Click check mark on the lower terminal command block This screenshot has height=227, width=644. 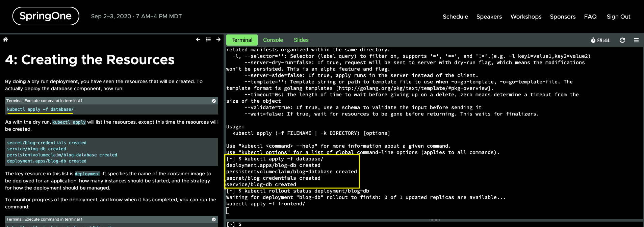[x=214, y=220]
